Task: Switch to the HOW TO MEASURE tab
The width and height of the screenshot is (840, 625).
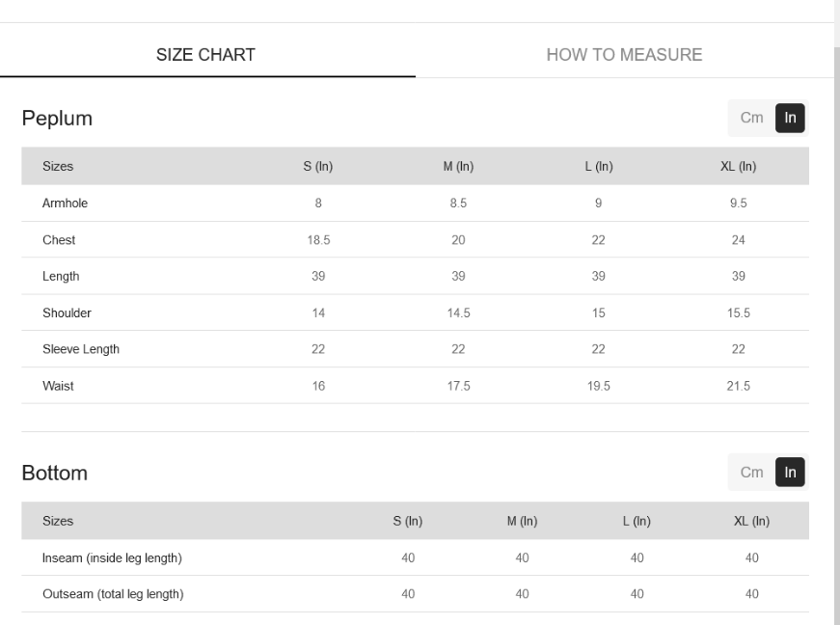Action: 624,55
